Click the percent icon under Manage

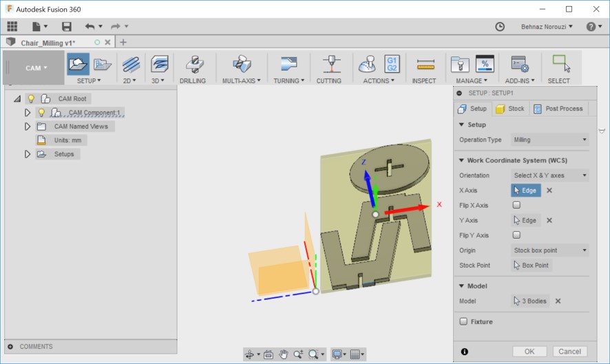pyautogui.click(x=485, y=64)
